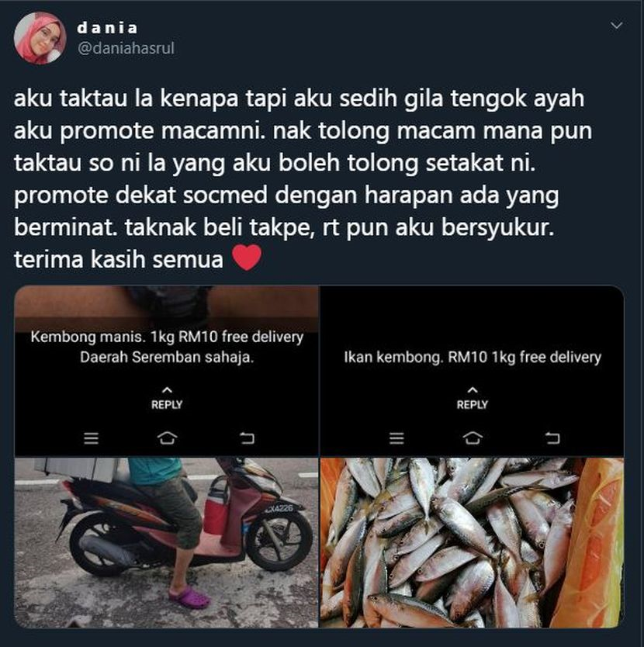
Task: Tap REPLY under Ikan kembong story
Action: click(473, 405)
